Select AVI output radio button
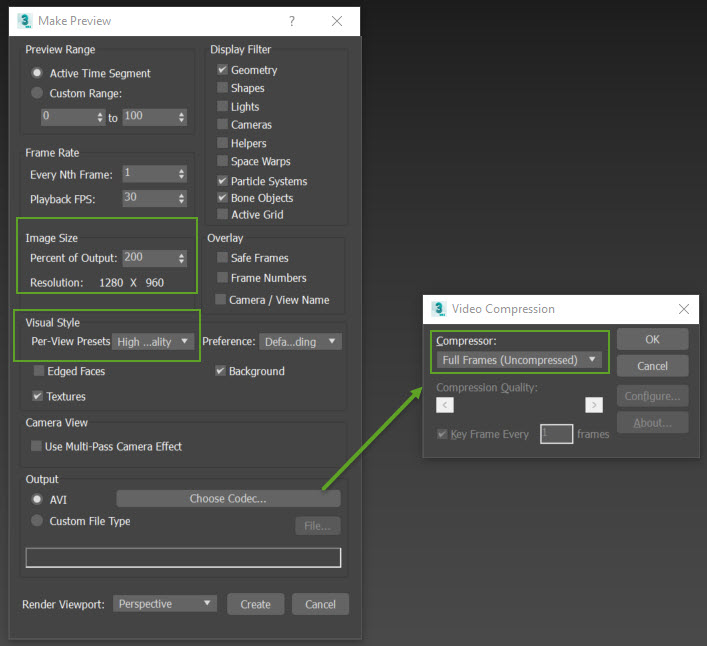707x646 pixels. pos(37,499)
